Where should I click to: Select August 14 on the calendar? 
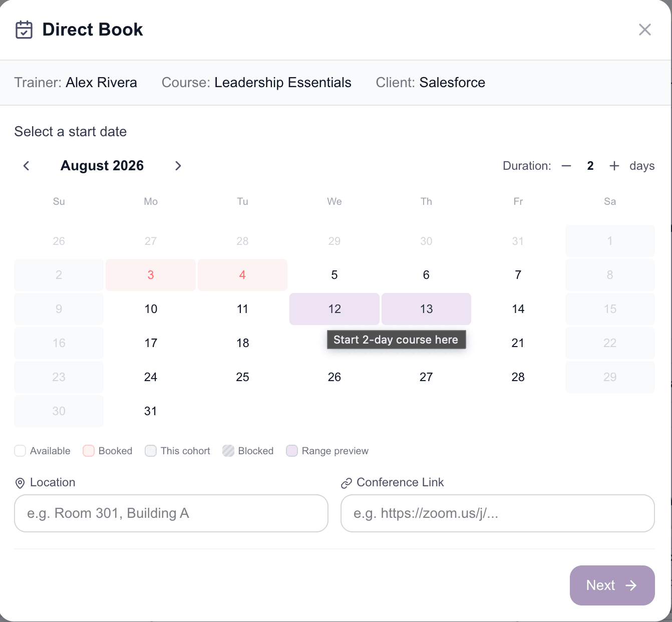pos(518,309)
